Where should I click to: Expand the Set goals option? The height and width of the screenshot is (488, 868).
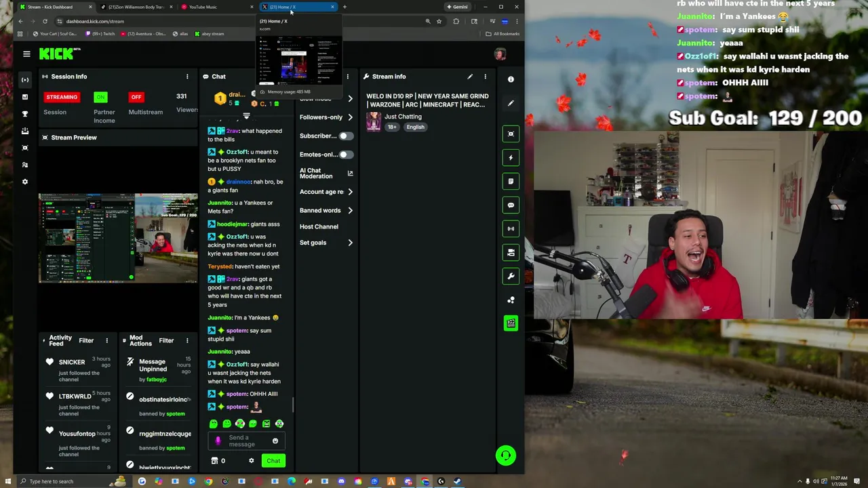coord(350,243)
